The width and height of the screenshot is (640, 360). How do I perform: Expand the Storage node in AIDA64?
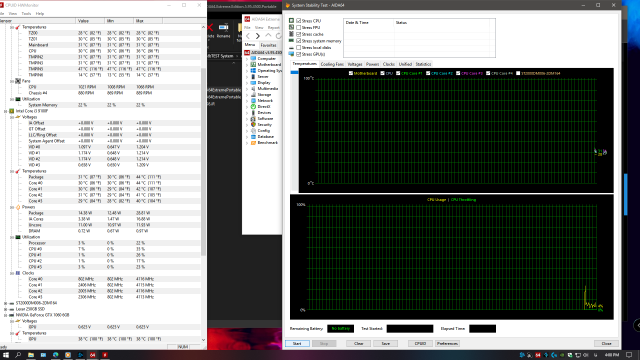coord(247,95)
